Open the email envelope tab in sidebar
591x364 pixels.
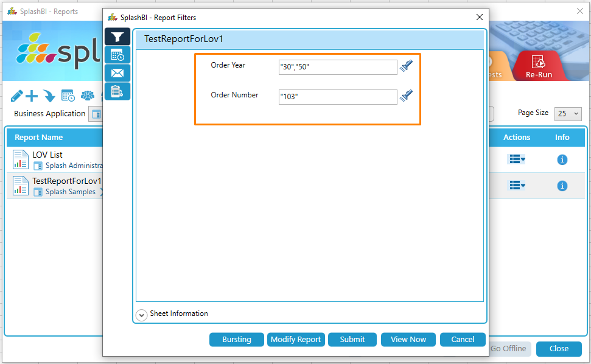tap(117, 73)
